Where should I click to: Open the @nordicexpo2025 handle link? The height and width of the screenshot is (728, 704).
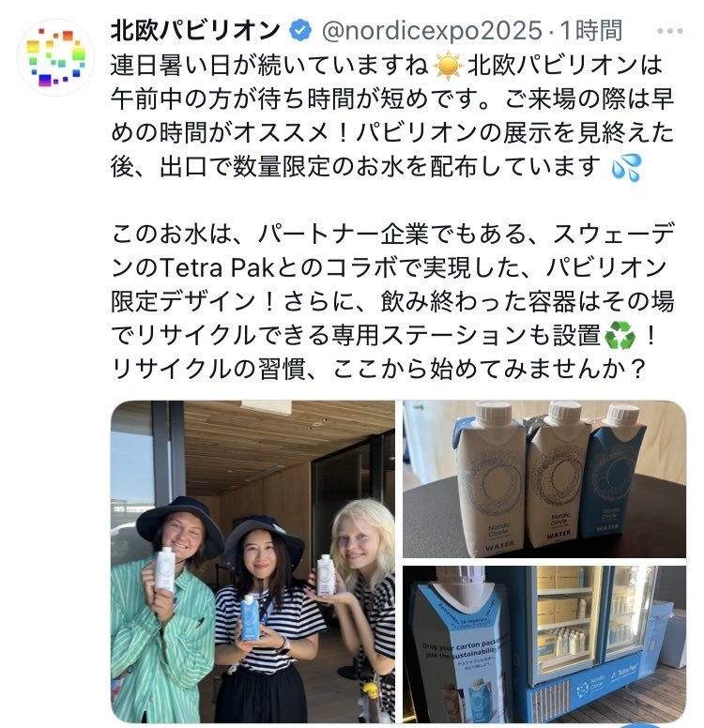point(432,31)
